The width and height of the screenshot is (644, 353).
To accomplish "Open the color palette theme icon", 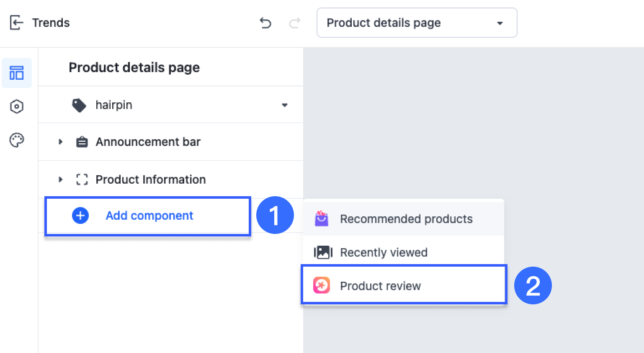I will click(x=17, y=140).
